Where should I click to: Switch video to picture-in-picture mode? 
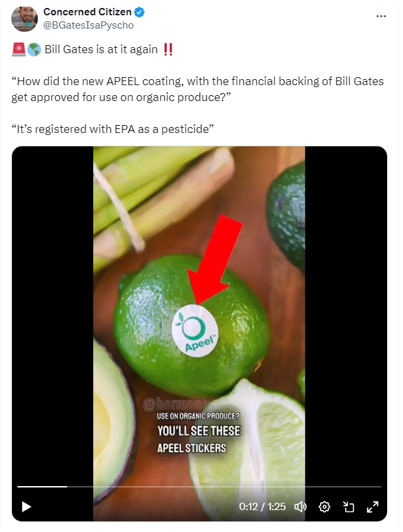348,507
